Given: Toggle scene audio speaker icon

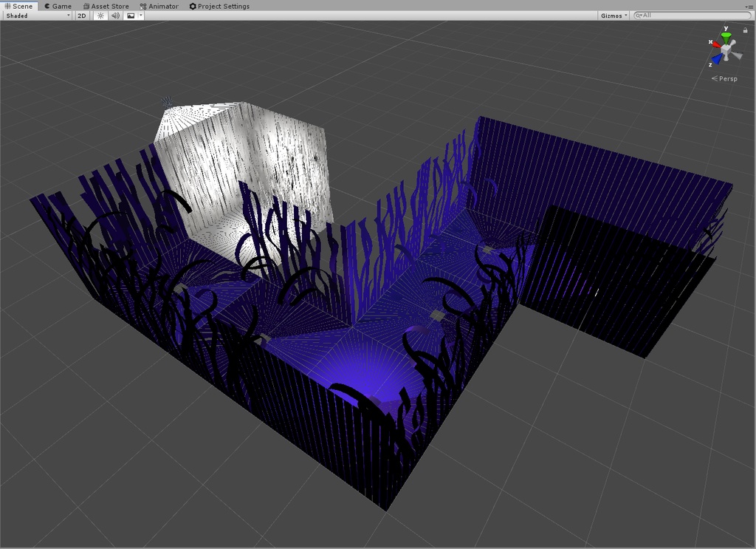Looking at the screenshot, I should [x=115, y=16].
